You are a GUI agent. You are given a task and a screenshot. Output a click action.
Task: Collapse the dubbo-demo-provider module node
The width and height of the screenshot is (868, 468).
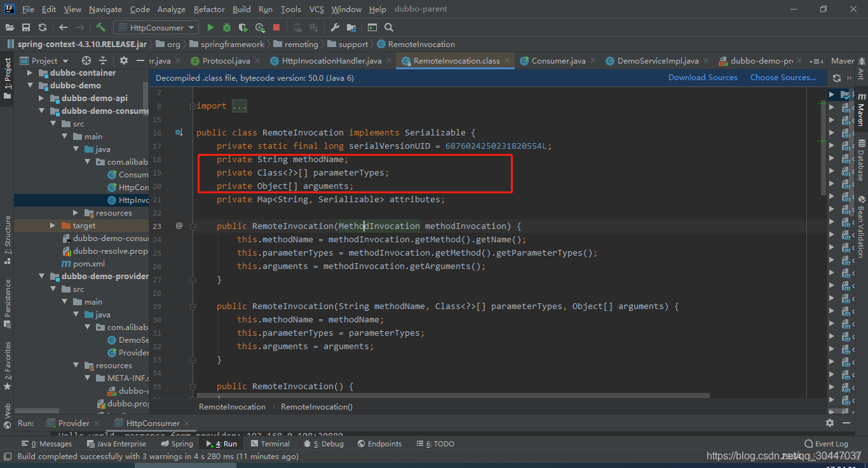42,276
